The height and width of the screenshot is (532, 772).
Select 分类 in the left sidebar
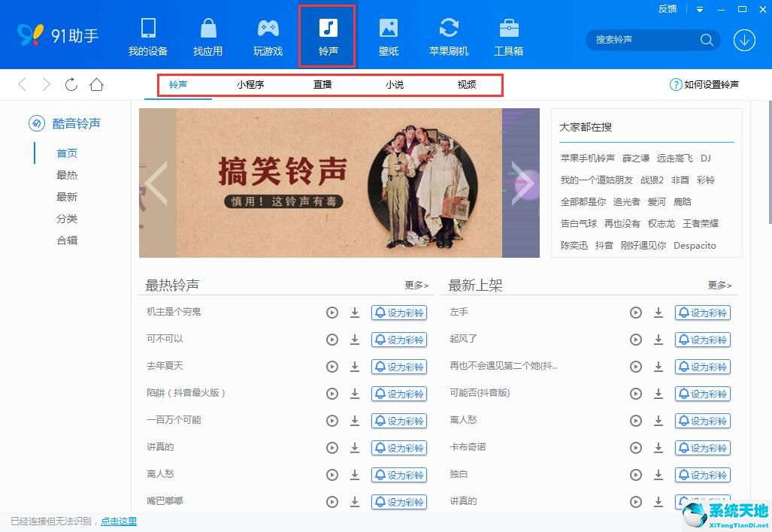coord(67,218)
